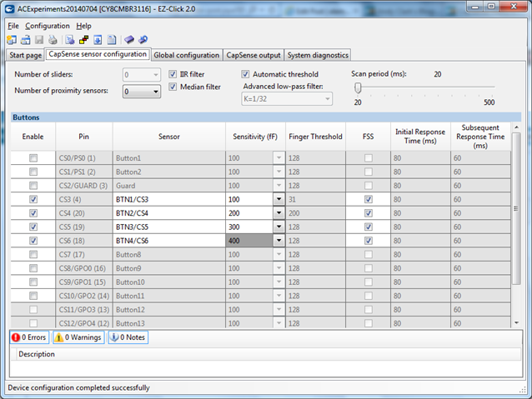Click the blue down-arrow download icon
532x399 pixels.
98,39
